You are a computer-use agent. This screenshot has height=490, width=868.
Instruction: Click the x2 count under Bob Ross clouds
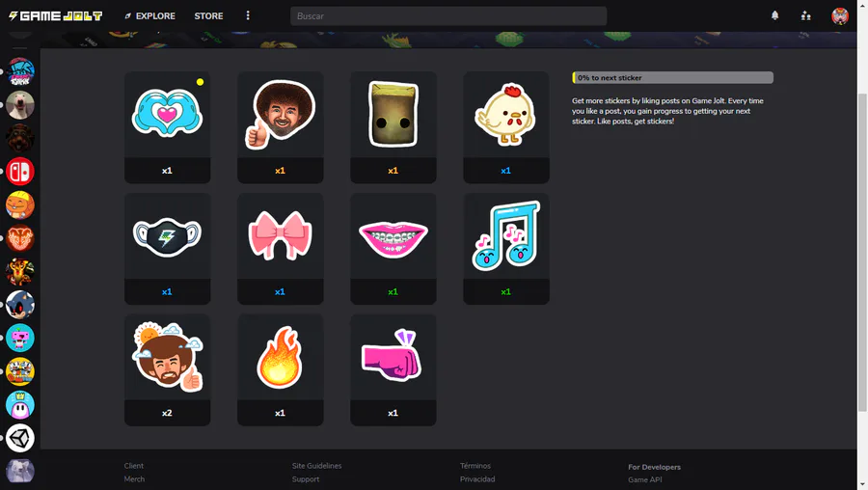point(167,413)
